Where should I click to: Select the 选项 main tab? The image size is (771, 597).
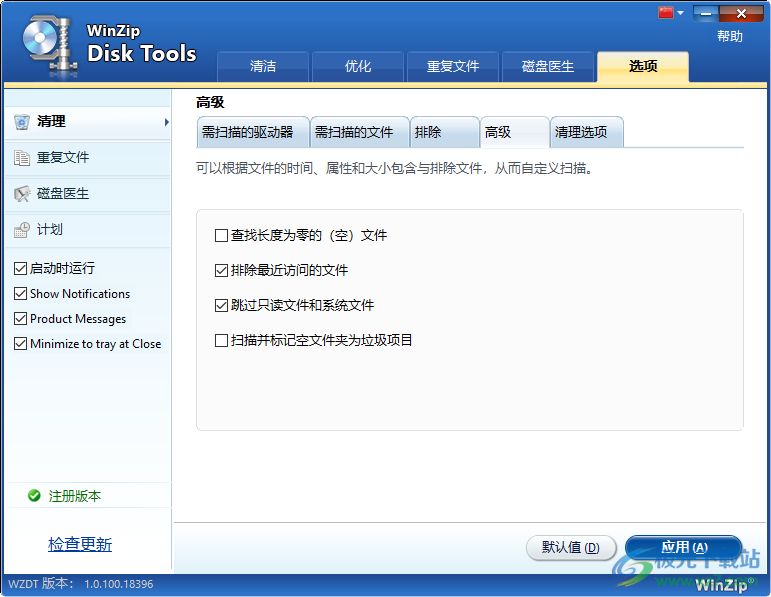(643, 66)
